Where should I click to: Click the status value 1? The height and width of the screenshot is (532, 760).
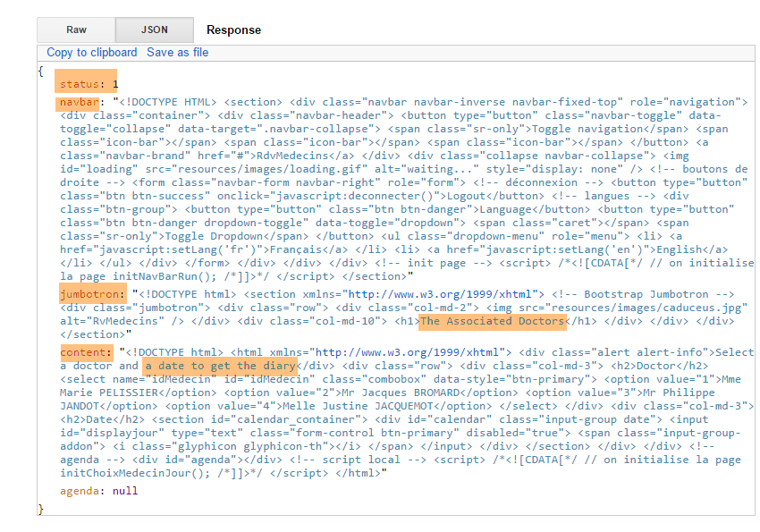[x=115, y=84]
